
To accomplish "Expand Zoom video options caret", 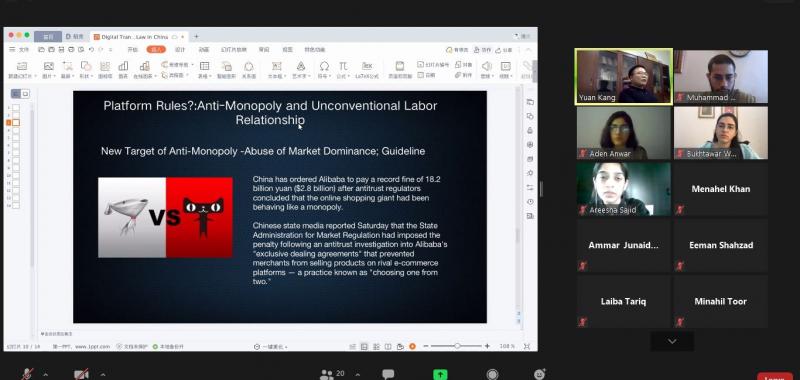I will tap(103, 375).
